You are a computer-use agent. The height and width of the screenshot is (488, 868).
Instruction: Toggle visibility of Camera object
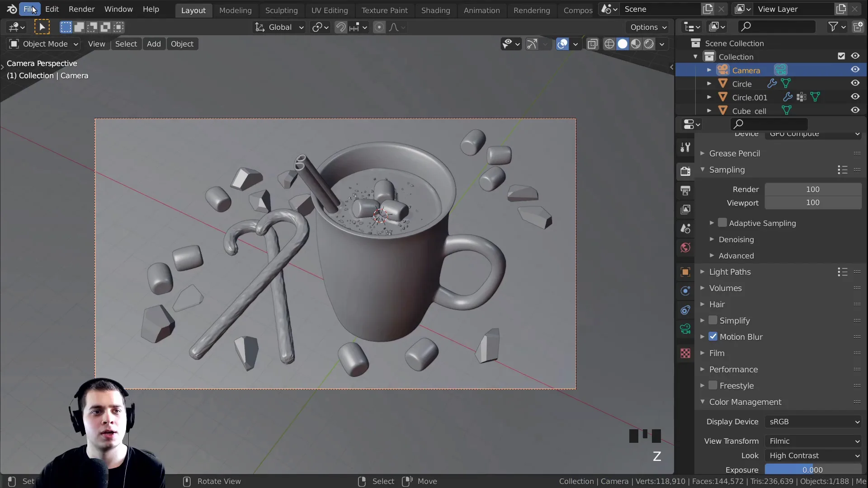[856, 70]
